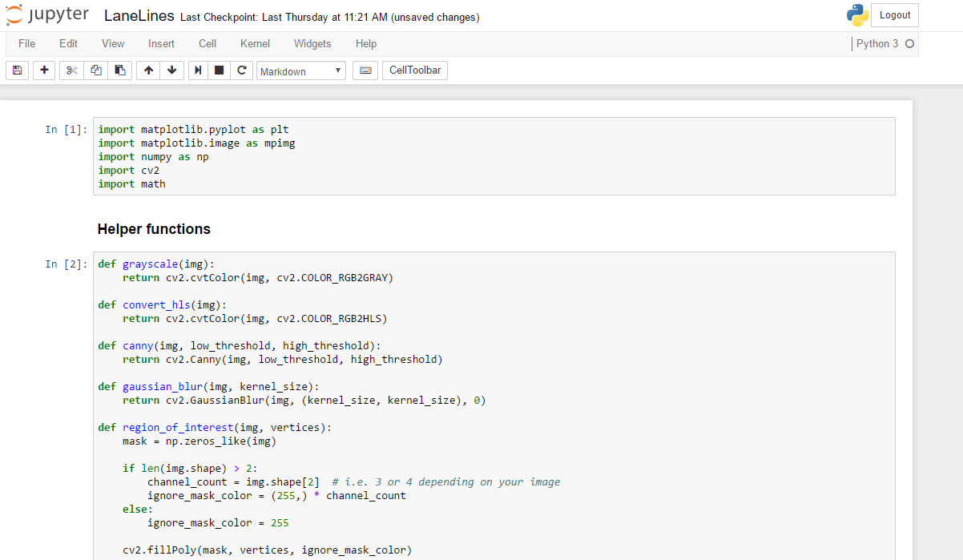The height and width of the screenshot is (560, 963).
Task: Open the Cell menu
Action: (x=208, y=43)
